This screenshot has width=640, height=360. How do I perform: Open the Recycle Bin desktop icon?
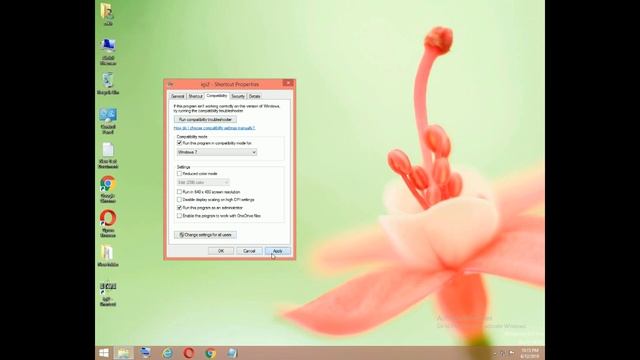coord(108,84)
